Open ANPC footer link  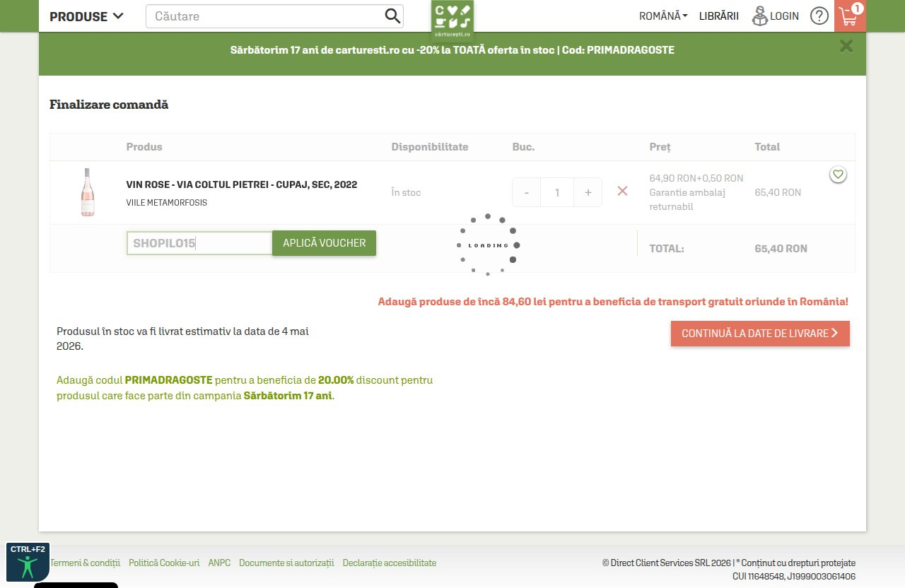(x=219, y=563)
